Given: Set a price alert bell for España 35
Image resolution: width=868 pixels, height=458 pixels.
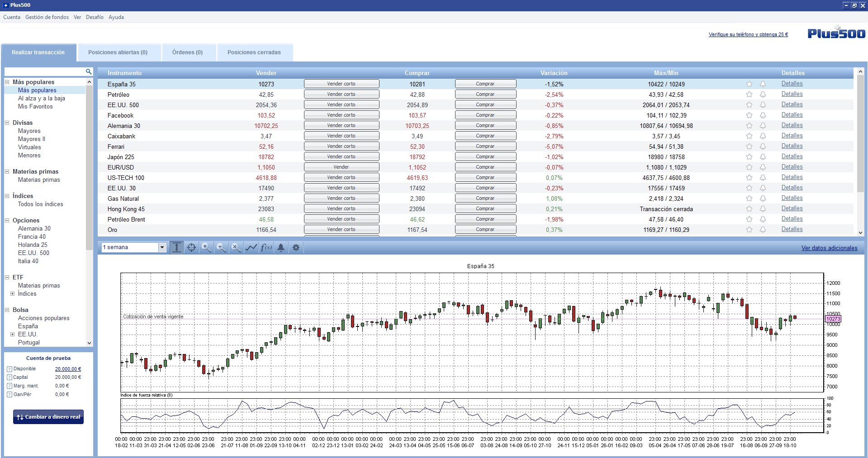Looking at the screenshot, I should point(763,84).
